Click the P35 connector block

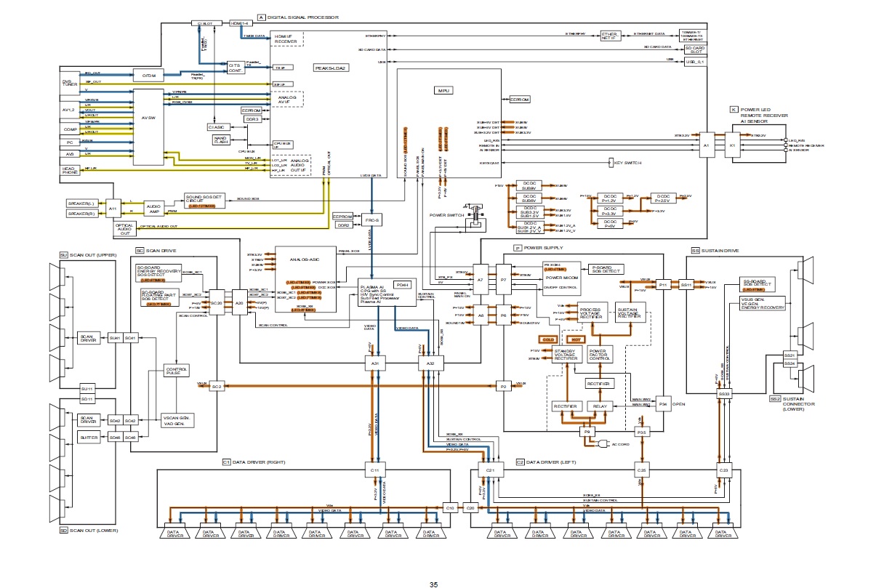(x=641, y=432)
